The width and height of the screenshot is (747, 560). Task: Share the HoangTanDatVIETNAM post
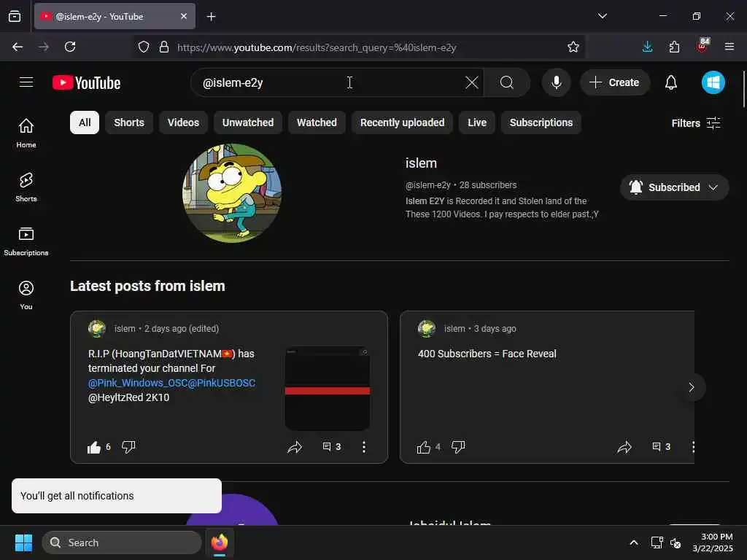pyautogui.click(x=295, y=447)
